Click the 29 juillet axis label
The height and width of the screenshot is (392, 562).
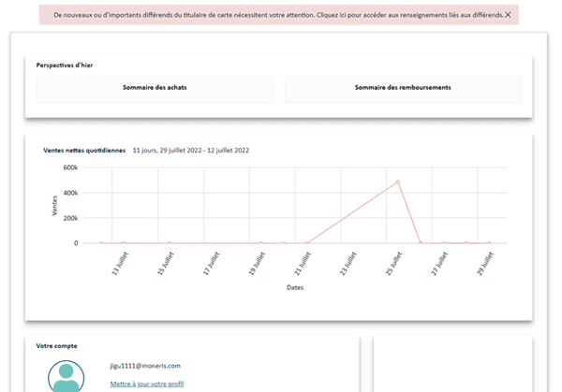484,264
